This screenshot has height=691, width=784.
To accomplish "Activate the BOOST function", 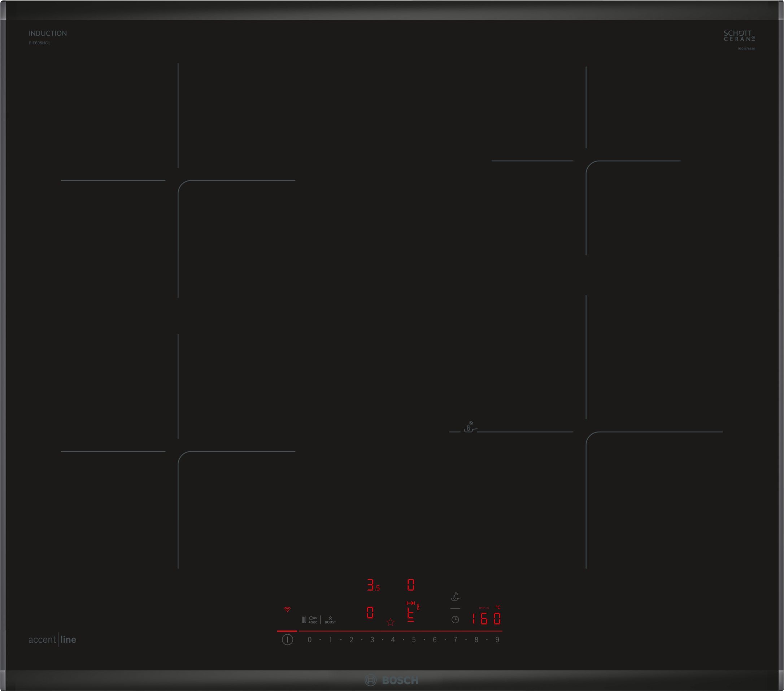I will pyautogui.click(x=330, y=620).
